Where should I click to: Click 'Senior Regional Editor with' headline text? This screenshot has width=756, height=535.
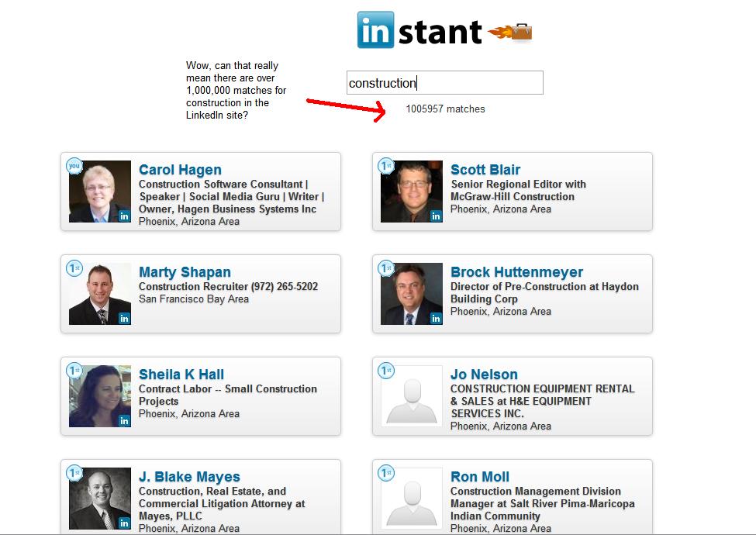point(518,184)
